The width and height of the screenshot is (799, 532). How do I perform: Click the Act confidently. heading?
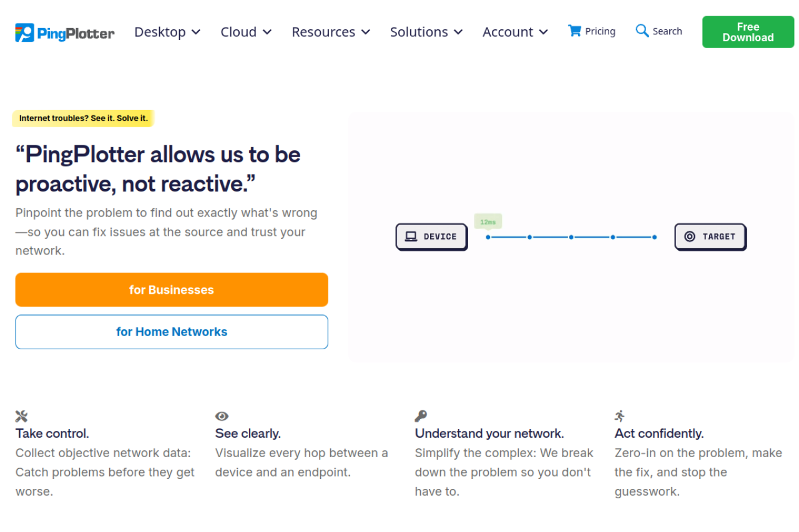point(659,433)
